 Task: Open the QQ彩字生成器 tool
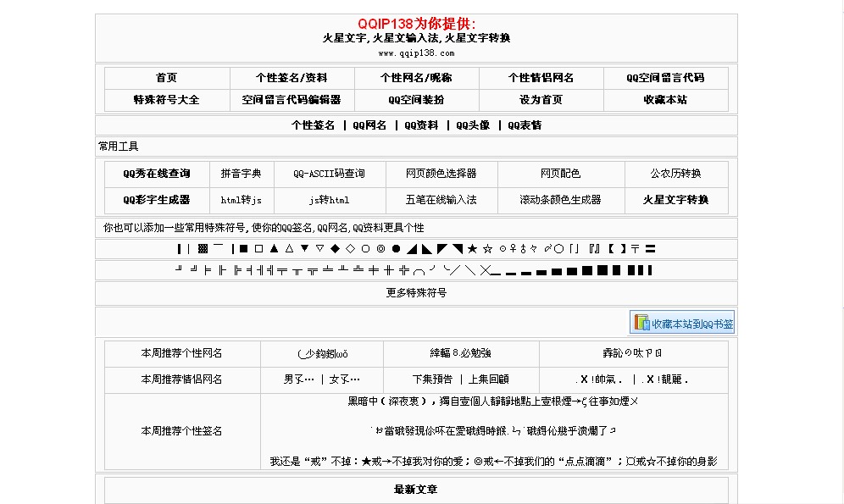[x=156, y=200]
